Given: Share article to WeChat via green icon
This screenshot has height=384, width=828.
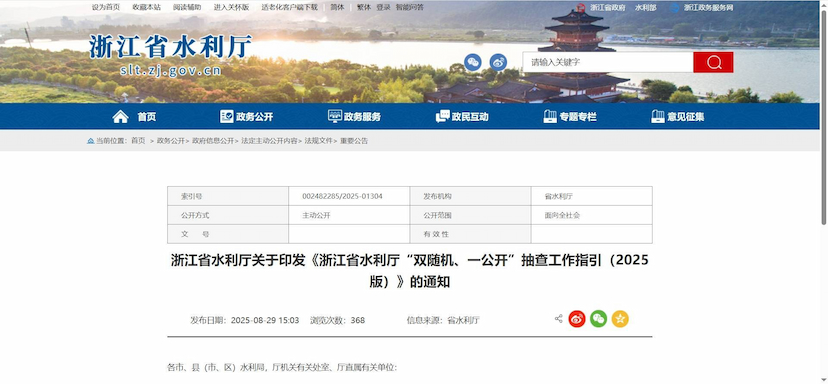Looking at the screenshot, I should click(598, 319).
